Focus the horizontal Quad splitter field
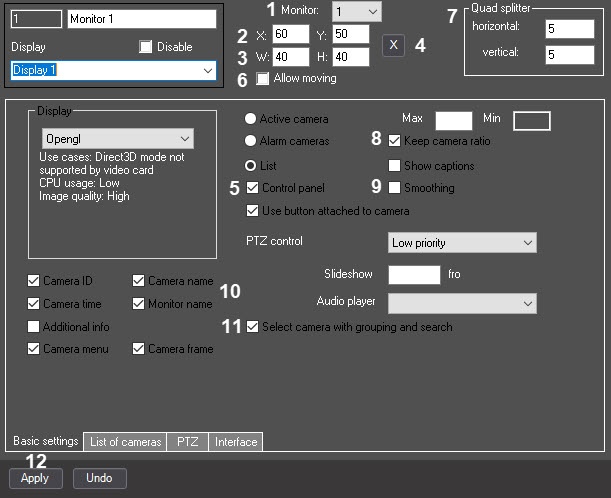Viewport: 611px width, 498px height. click(570, 28)
